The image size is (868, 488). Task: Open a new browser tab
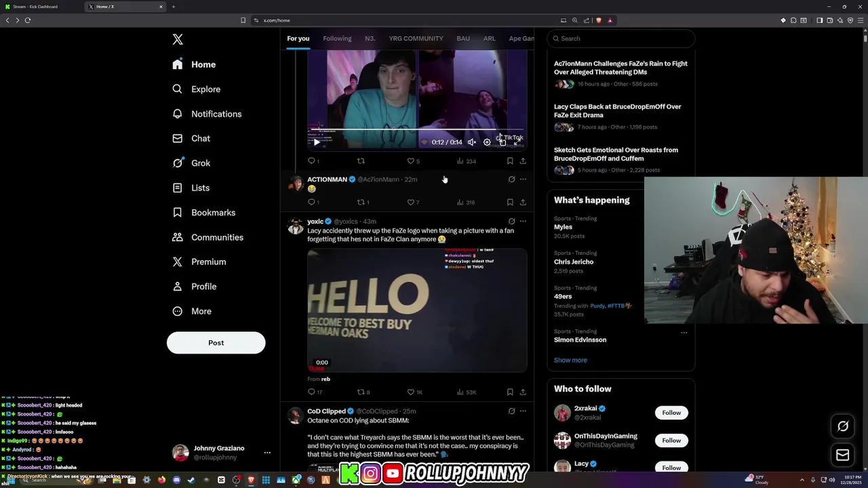(x=174, y=7)
